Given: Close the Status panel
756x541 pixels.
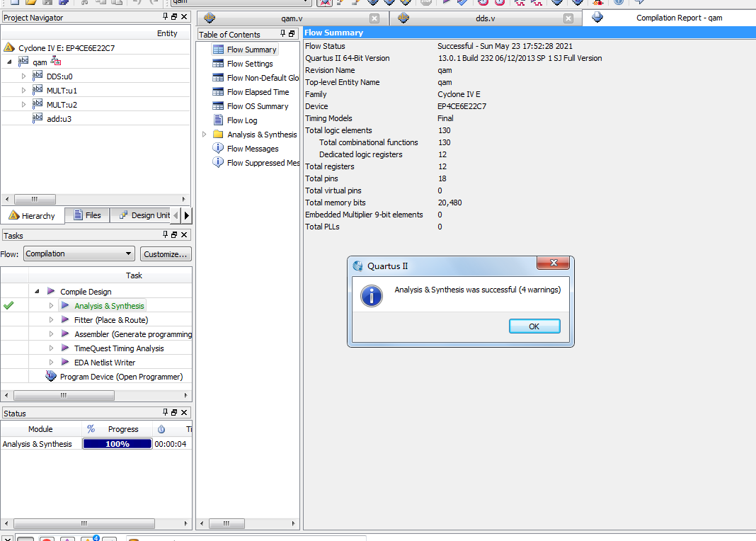Looking at the screenshot, I should coord(184,413).
